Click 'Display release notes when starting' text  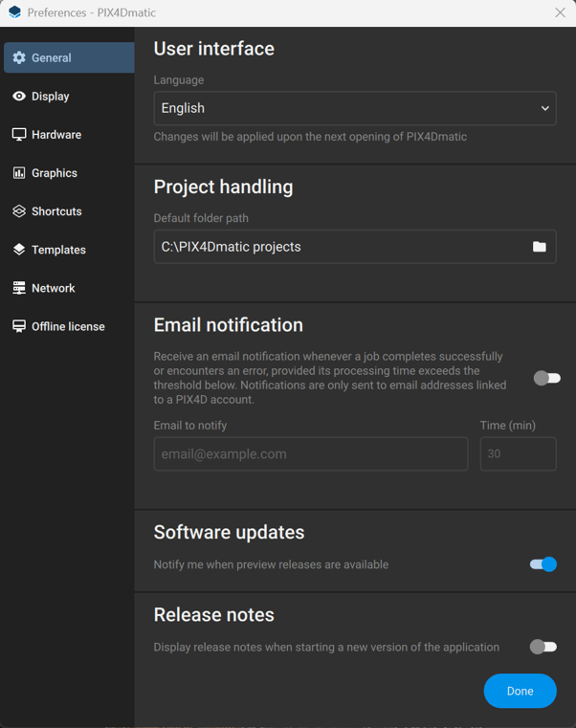(x=326, y=648)
